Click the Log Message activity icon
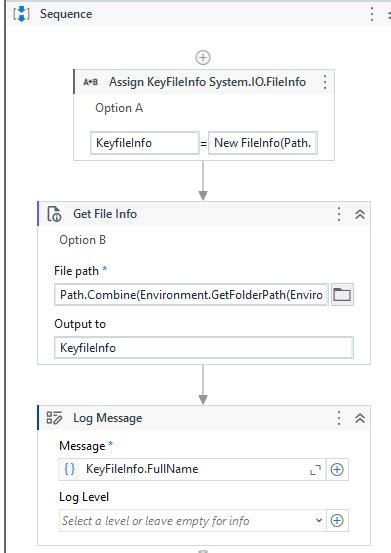Screen dimensions: 391x553 54,418
